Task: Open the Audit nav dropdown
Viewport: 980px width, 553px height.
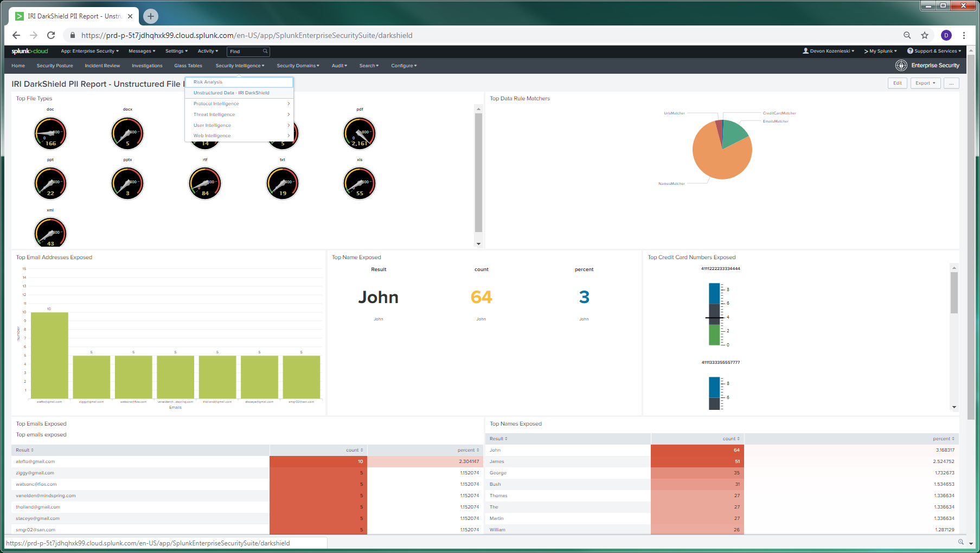Action: [x=340, y=66]
